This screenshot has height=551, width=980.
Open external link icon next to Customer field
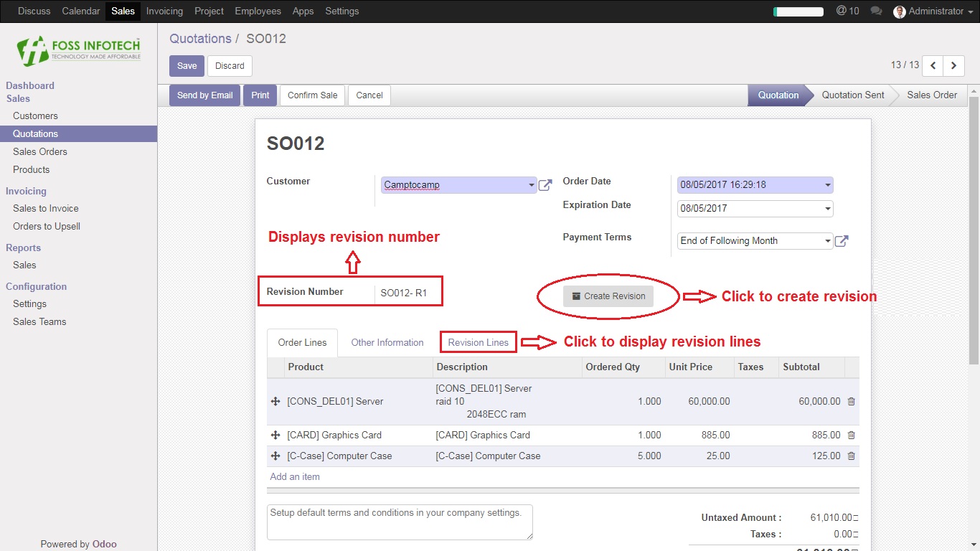(x=545, y=185)
